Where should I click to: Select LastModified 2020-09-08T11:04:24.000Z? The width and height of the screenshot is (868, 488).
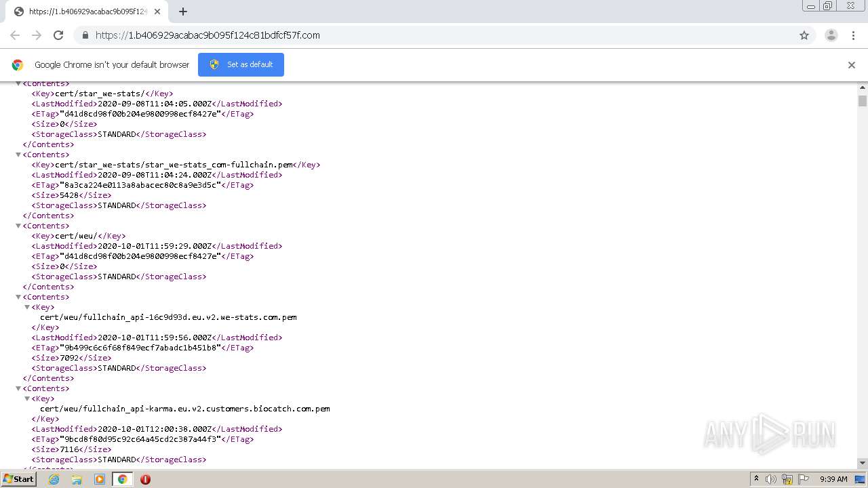pyautogui.click(x=155, y=175)
